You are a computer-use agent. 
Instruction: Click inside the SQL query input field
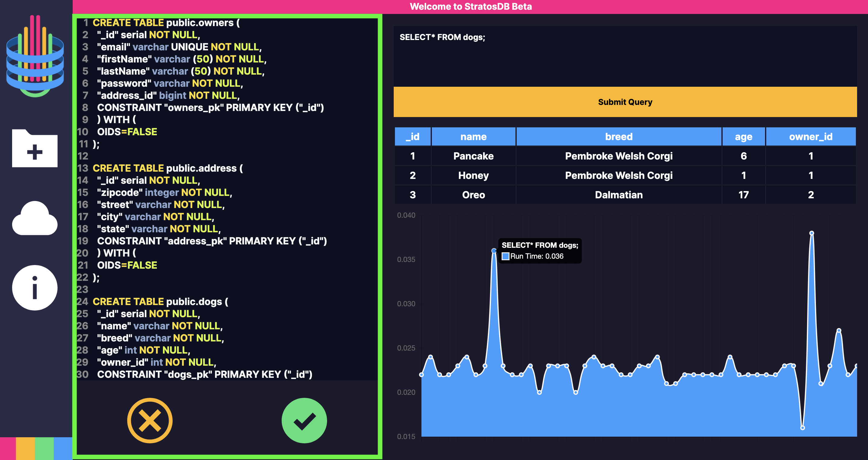coord(625,56)
